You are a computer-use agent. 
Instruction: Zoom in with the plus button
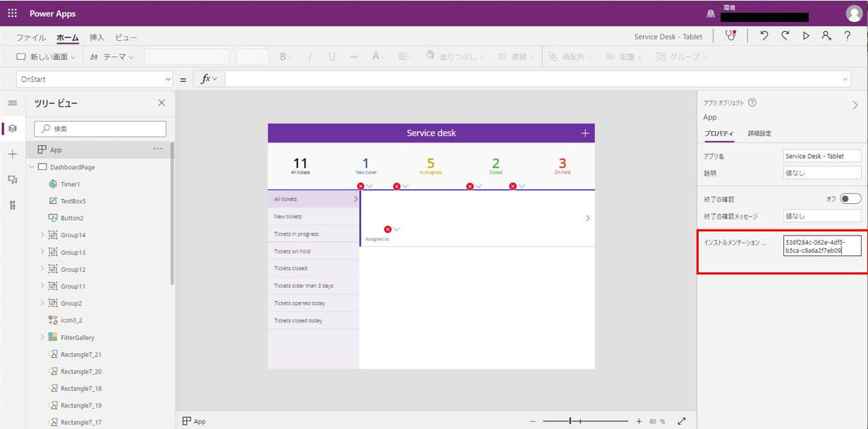pos(639,421)
